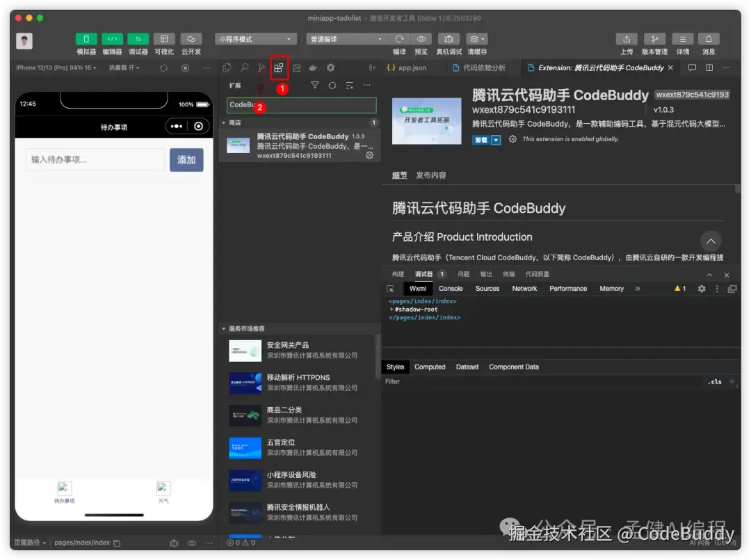The image size is (751, 560).
Task: Open the 热重载 hot reload dropdown
Action: click(124, 68)
